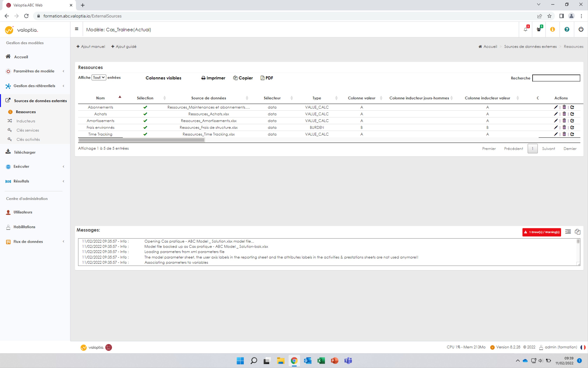Viewport: 588px width, 368px height.
Task: Click the horizontal table scrollbar
Action: click(x=142, y=140)
